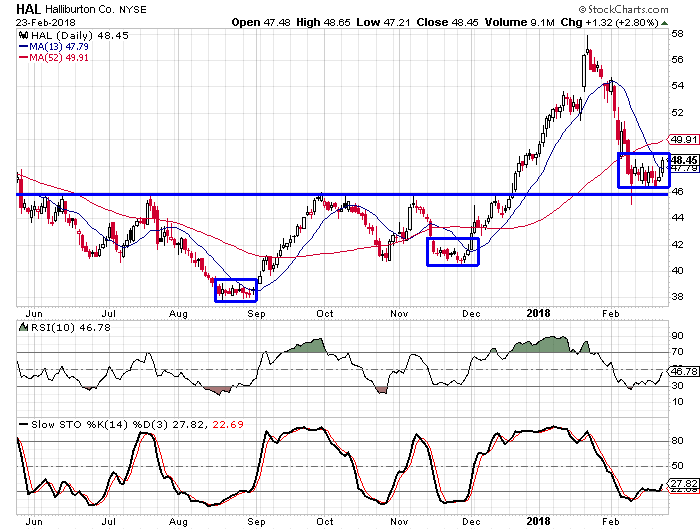Click the 56 price axis label
This screenshot has width=700, height=530.
(678, 60)
